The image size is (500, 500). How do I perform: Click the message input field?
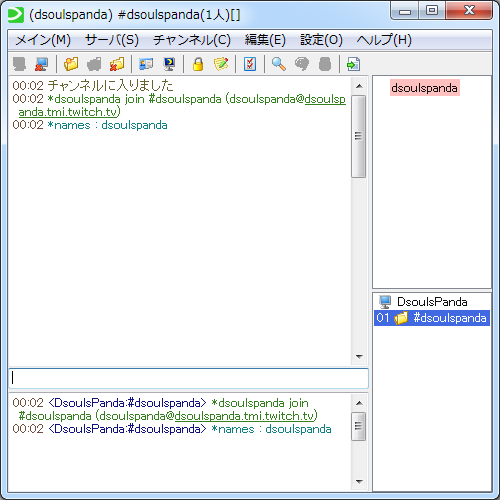189,378
